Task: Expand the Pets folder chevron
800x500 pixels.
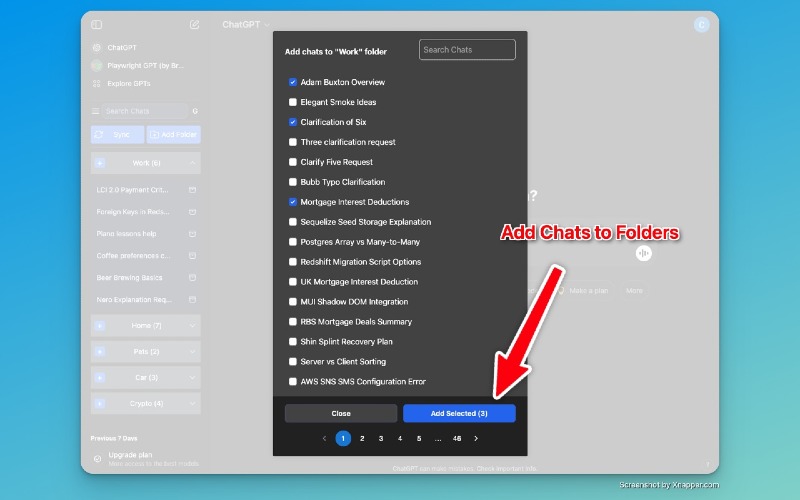Action: (x=192, y=352)
